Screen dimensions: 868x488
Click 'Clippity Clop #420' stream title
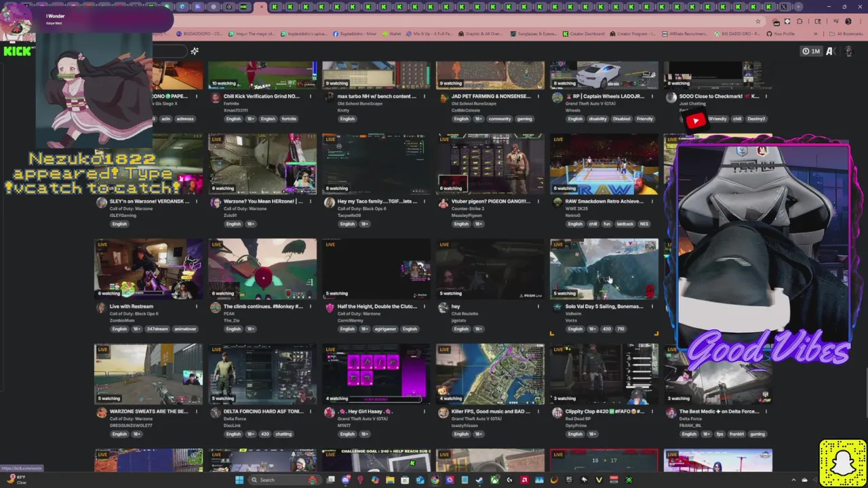coord(604,411)
